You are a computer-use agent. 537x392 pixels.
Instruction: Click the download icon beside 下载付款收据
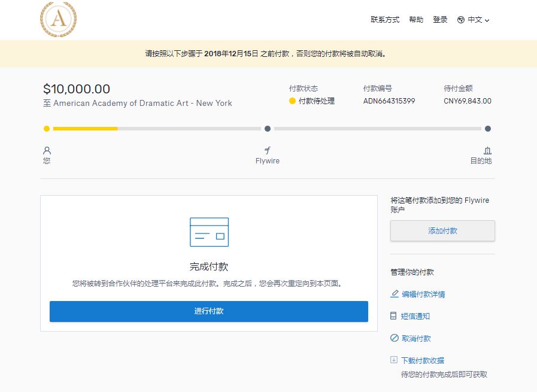coord(393,360)
